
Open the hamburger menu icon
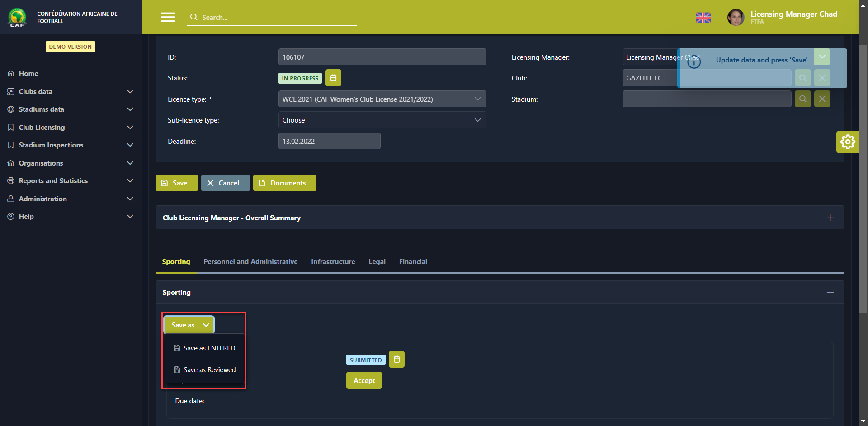pyautogui.click(x=168, y=17)
